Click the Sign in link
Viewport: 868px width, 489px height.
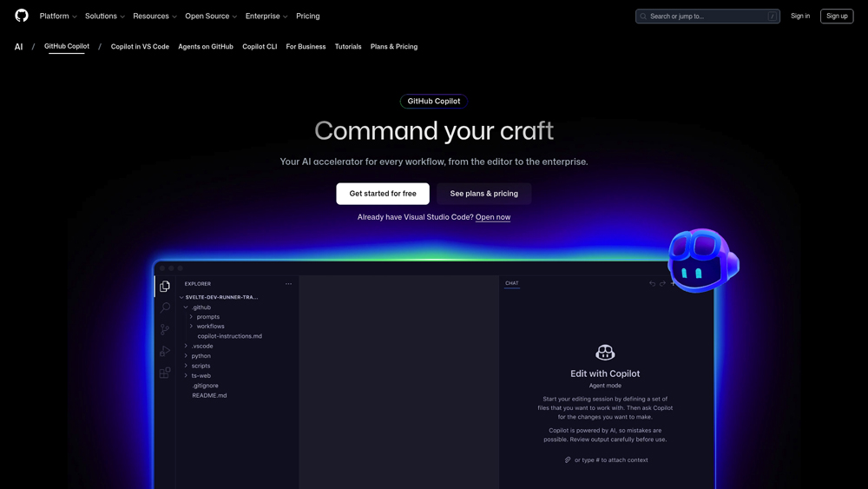[800, 16]
